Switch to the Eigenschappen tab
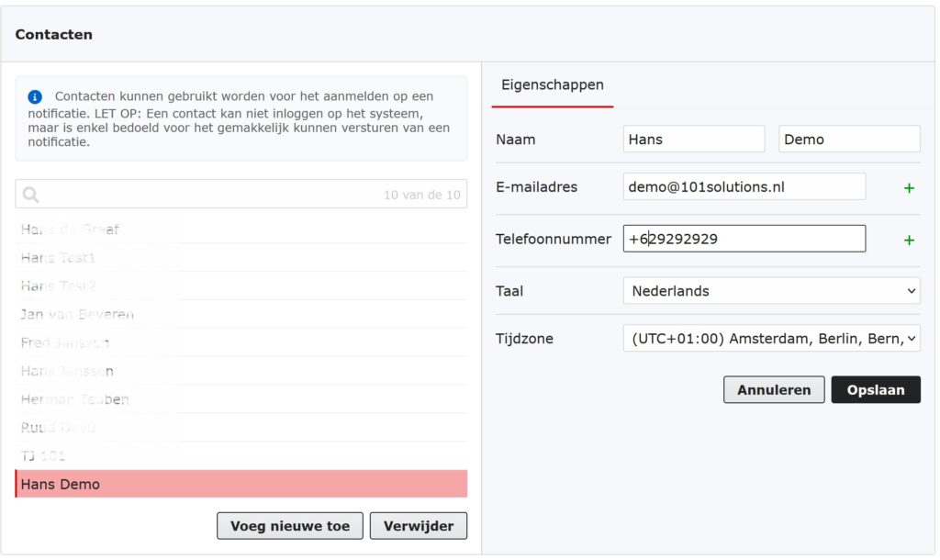940x560 pixels. coord(553,85)
